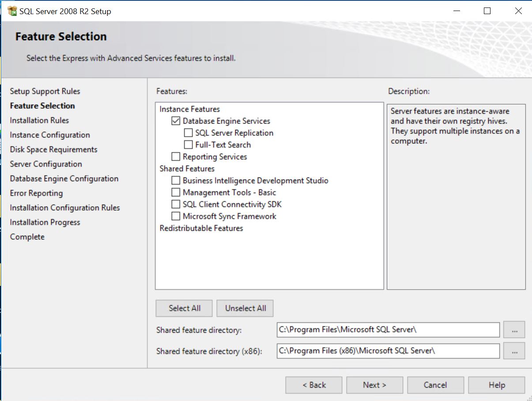Check Management Tools - Basic
The width and height of the screenshot is (532, 401).
tap(176, 192)
